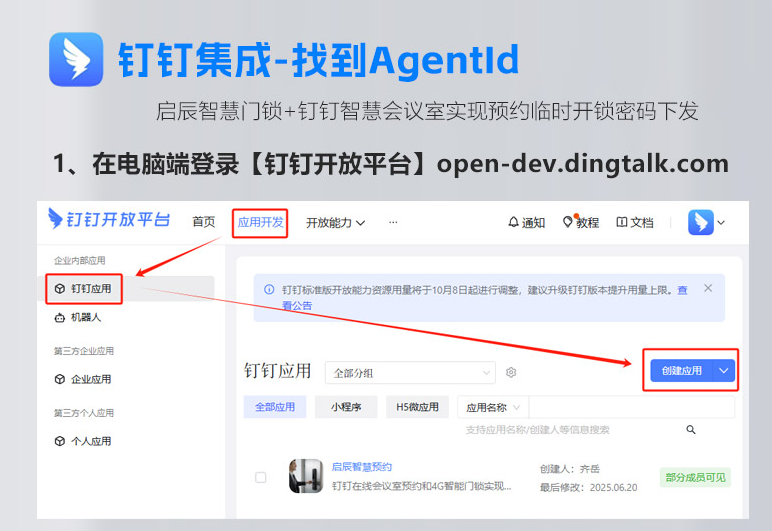Click the app description 钉钉在线会议室预约 text
Screen dimensions: 772x531
(x=421, y=486)
